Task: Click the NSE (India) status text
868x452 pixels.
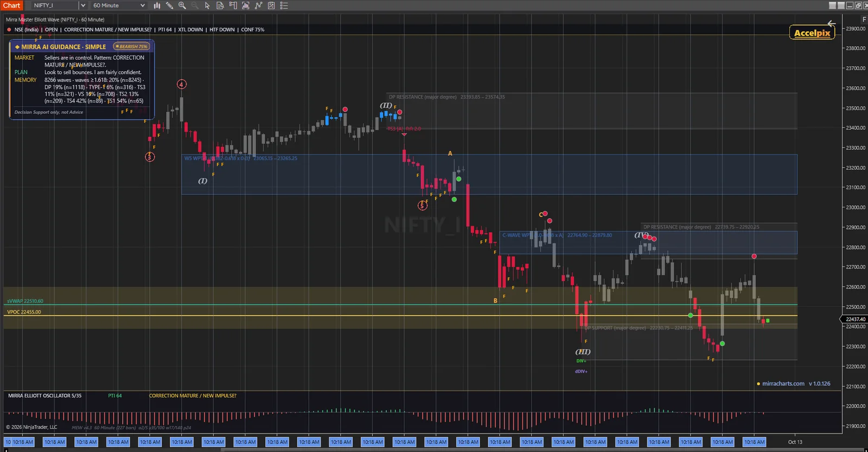Action: point(27,30)
